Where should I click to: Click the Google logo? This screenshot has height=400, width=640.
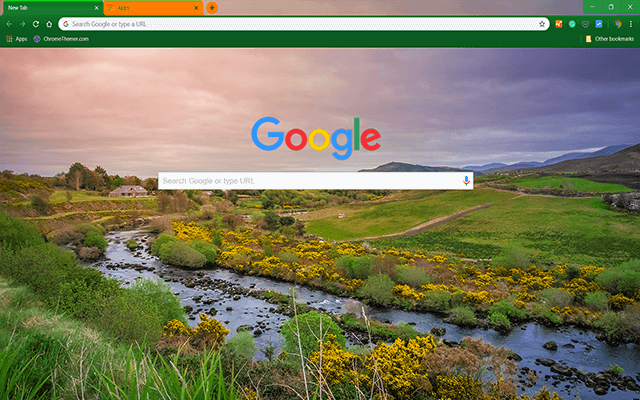(316, 138)
